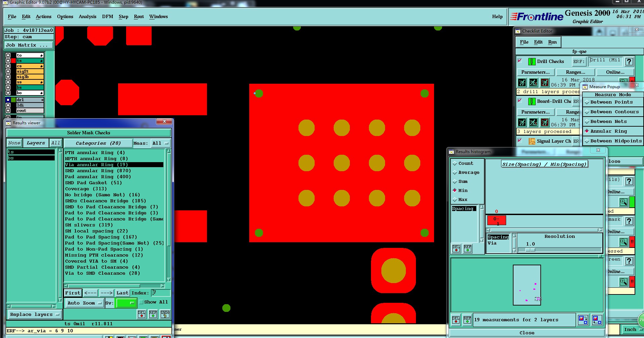644x338 pixels.
Task: Click magnifier results icon next to green status
Action: click(624, 202)
